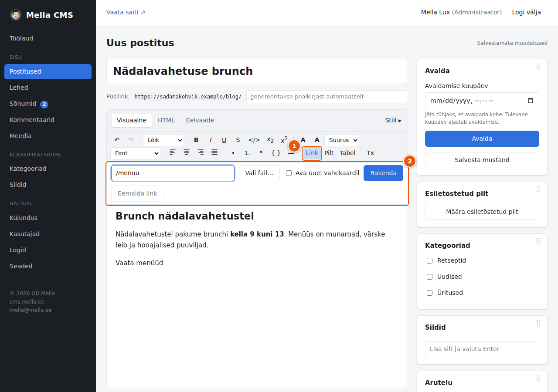The image size is (558, 392).
Task: Click the Vali fail… button
Action: [x=259, y=173]
